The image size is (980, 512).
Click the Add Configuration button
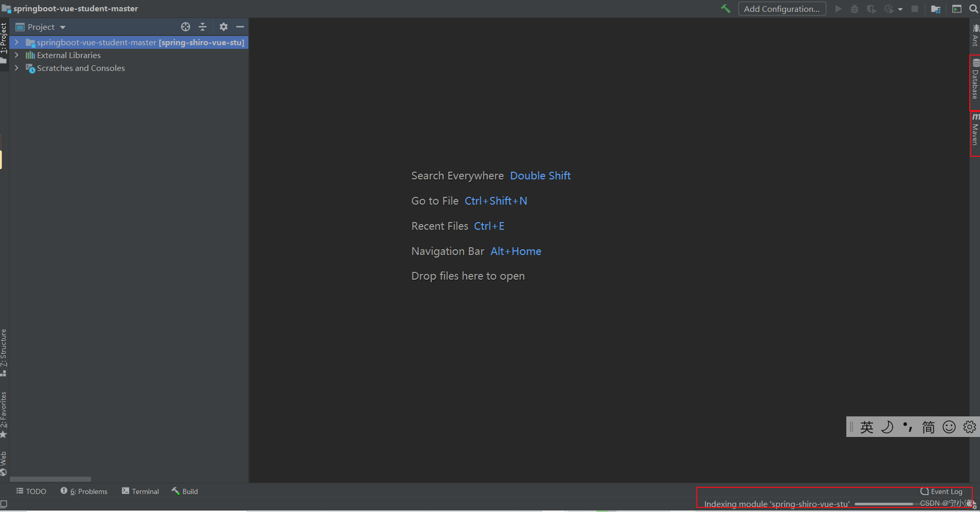coord(782,9)
